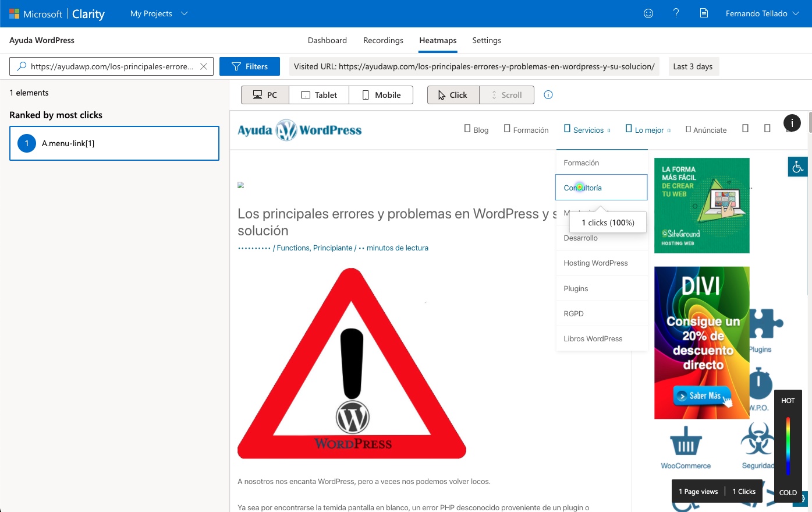Click the feedback smiley face icon

pyautogui.click(x=648, y=13)
